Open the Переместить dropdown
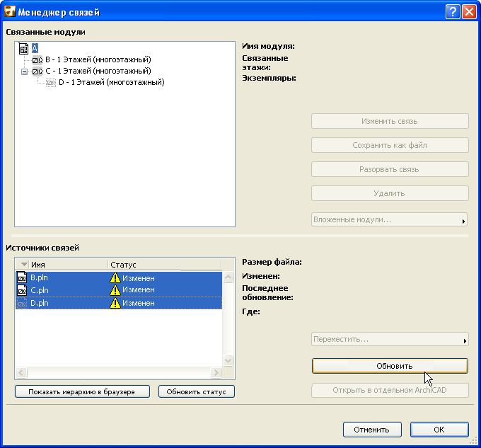Image resolution: width=481 pixels, height=448 pixels. (390, 340)
